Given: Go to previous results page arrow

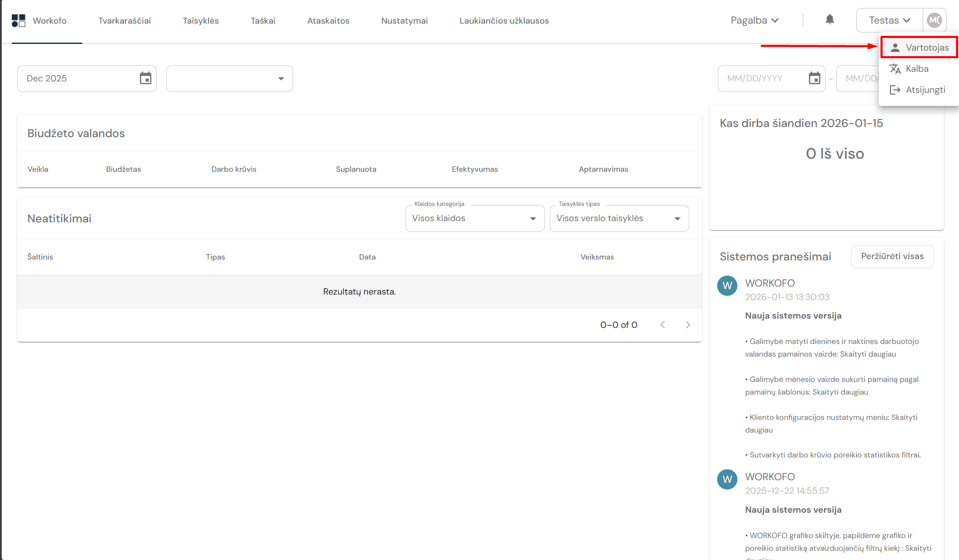Looking at the screenshot, I should point(663,325).
